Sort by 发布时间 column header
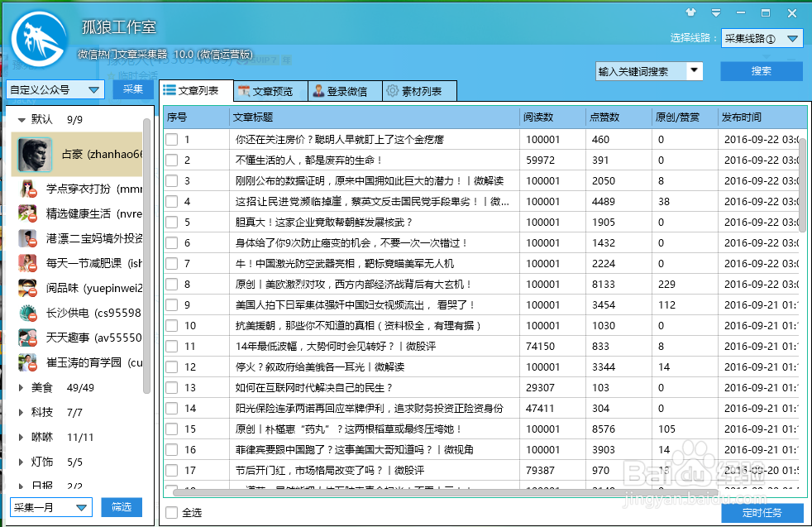 tap(762, 117)
